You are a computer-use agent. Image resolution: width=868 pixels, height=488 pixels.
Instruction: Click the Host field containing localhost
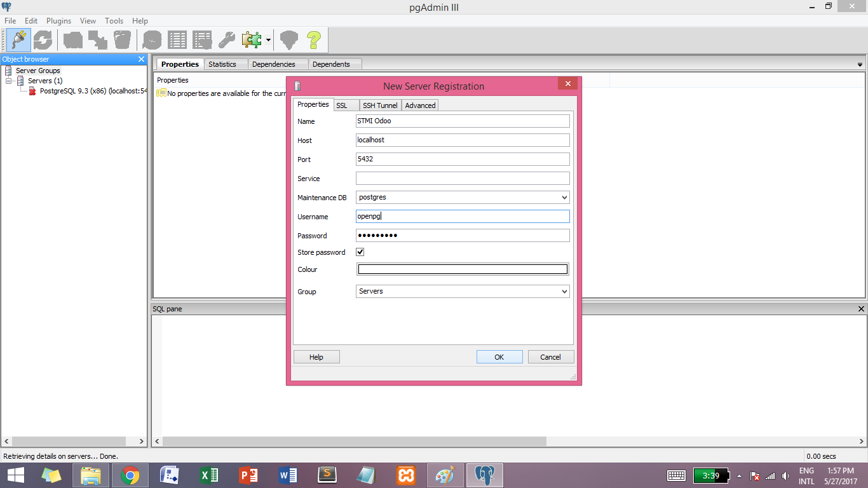(463, 140)
